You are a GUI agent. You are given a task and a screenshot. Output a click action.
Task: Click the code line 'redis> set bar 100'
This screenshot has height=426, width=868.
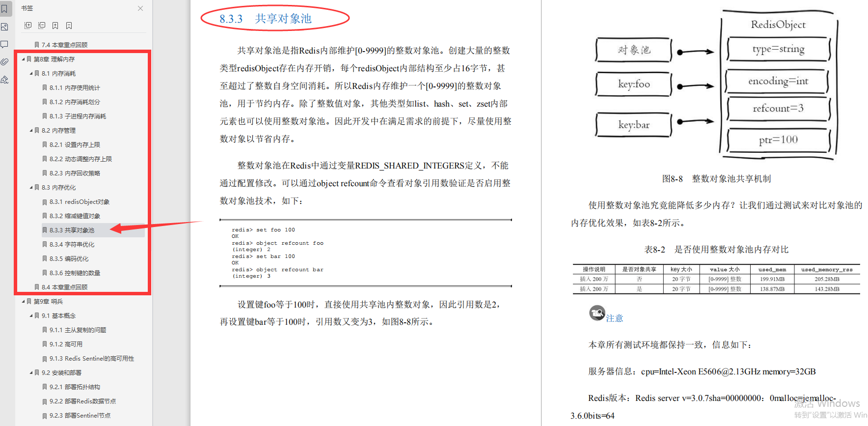pyautogui.click(x=263, y=256)
